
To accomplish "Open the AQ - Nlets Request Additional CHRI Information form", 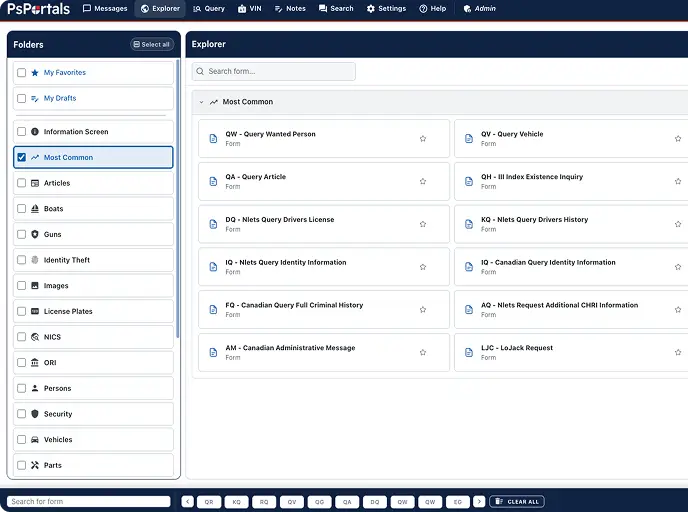I will click(571, 310).
